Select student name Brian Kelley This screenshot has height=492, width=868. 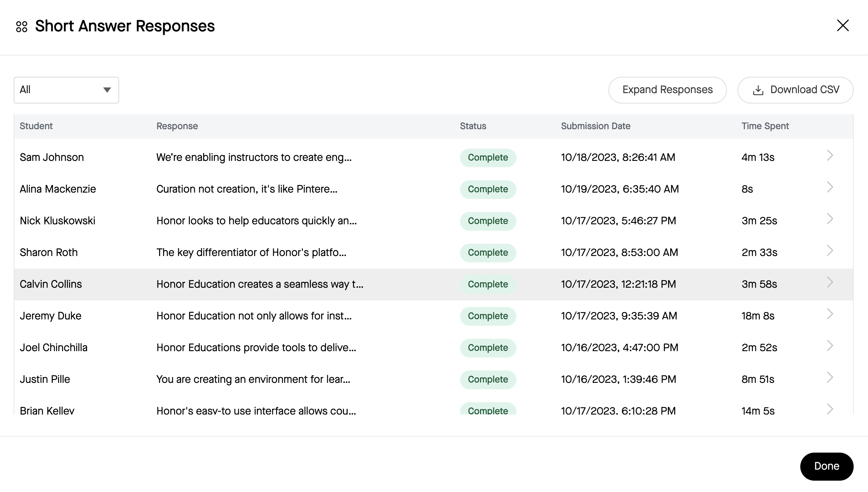click(47, 411)
